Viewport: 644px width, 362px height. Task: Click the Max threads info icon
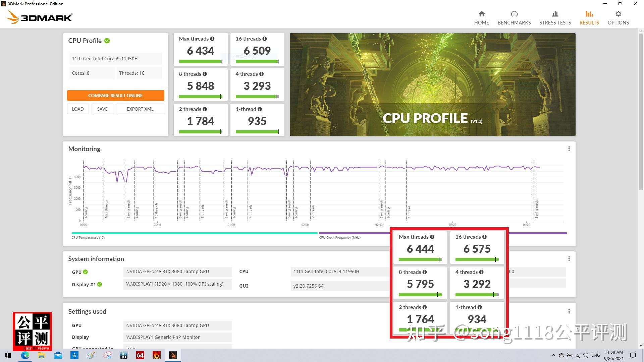point(212,39)
